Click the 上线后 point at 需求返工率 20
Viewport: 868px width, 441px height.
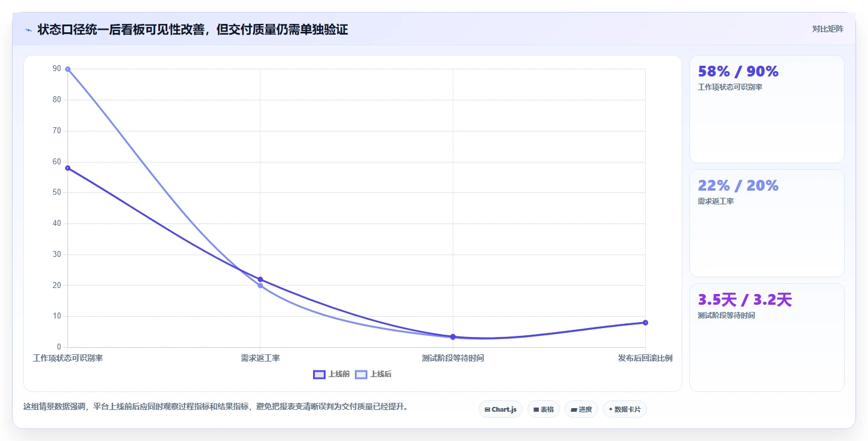[x=260, y=286]
